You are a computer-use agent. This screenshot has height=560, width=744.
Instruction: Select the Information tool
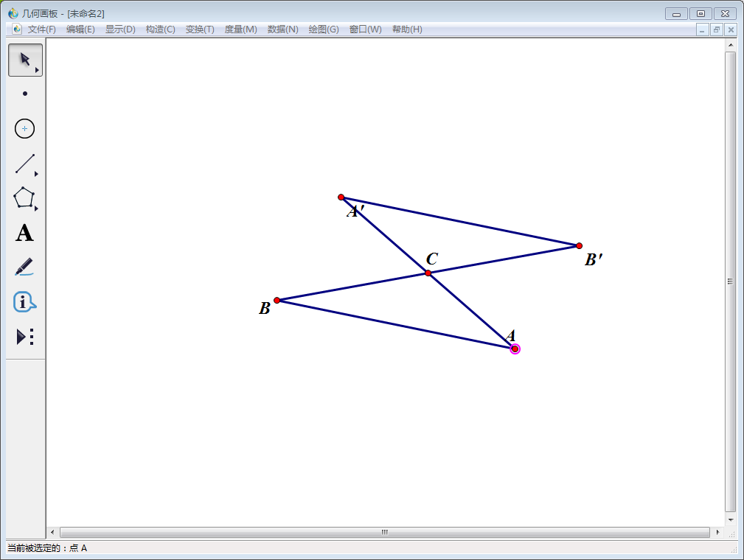click(x=25, y=302)
